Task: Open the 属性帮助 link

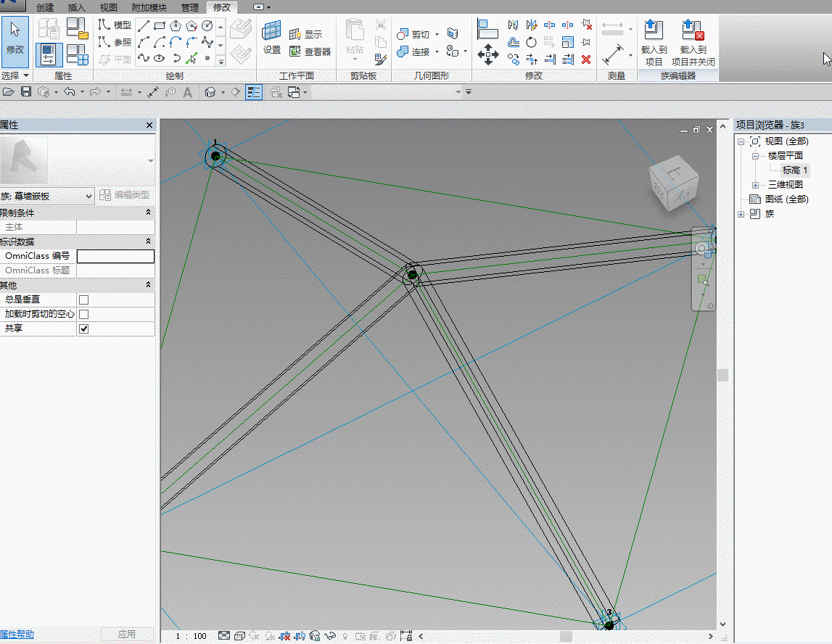Action: (17, 635)
